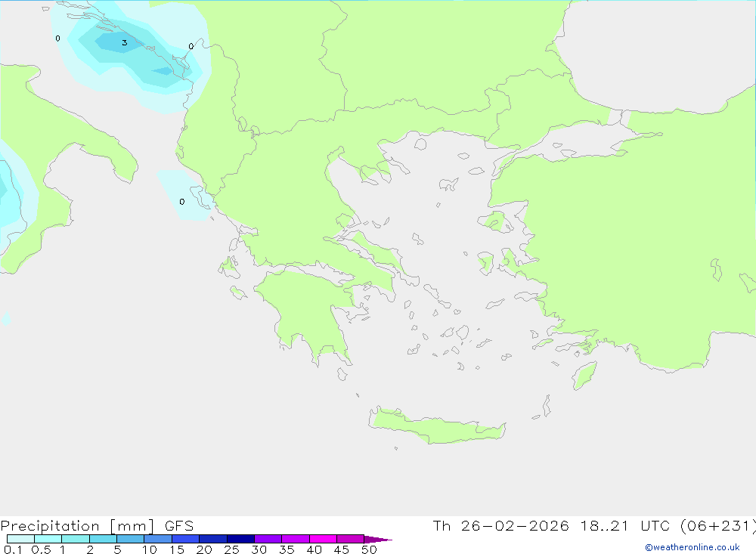This screenshot has height=554, width=756.
Task: Click the "Precipitation [mm]" title text
Action: point(77,526)
